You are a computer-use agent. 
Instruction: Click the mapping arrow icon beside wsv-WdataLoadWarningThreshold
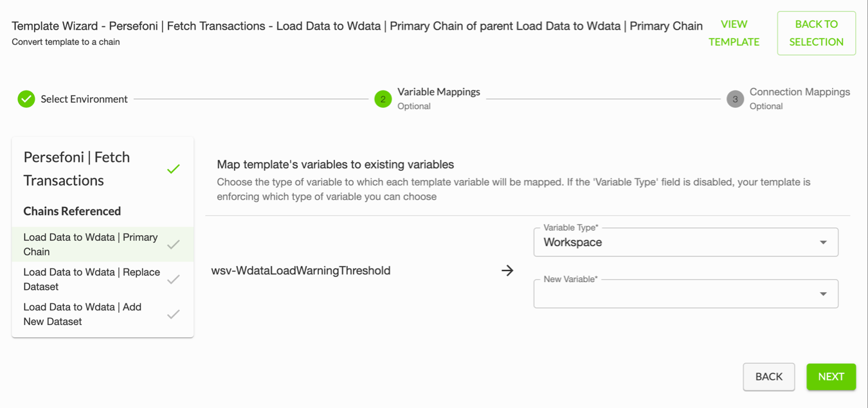tap(507, 271)
